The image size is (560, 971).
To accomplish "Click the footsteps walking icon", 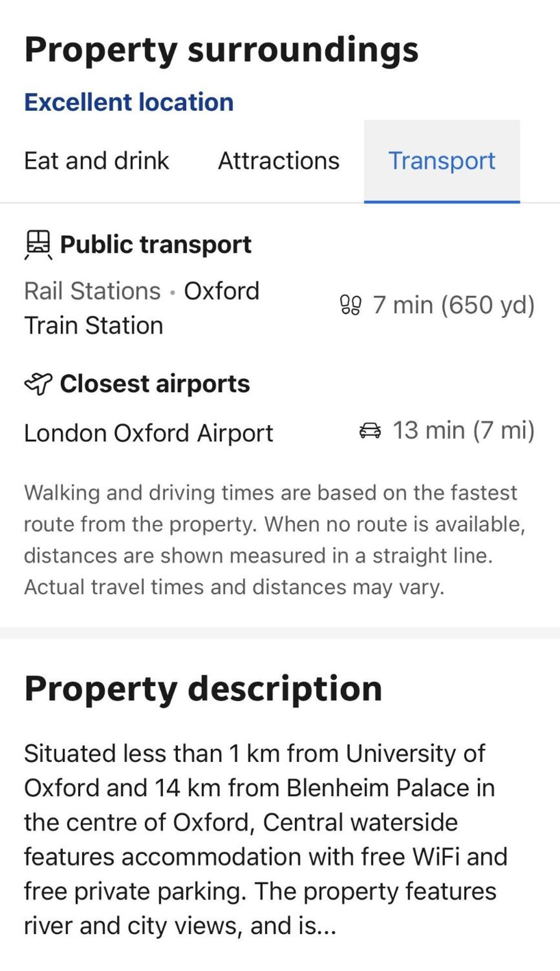I will pyautogui.click(x=350, y=305).
